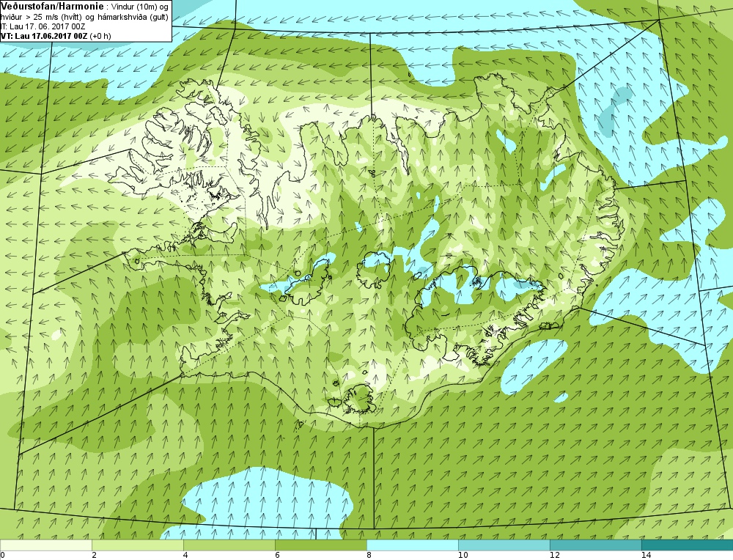
Task: Click the cyan 10–12 legend swatch
Action: coord(504,545)
